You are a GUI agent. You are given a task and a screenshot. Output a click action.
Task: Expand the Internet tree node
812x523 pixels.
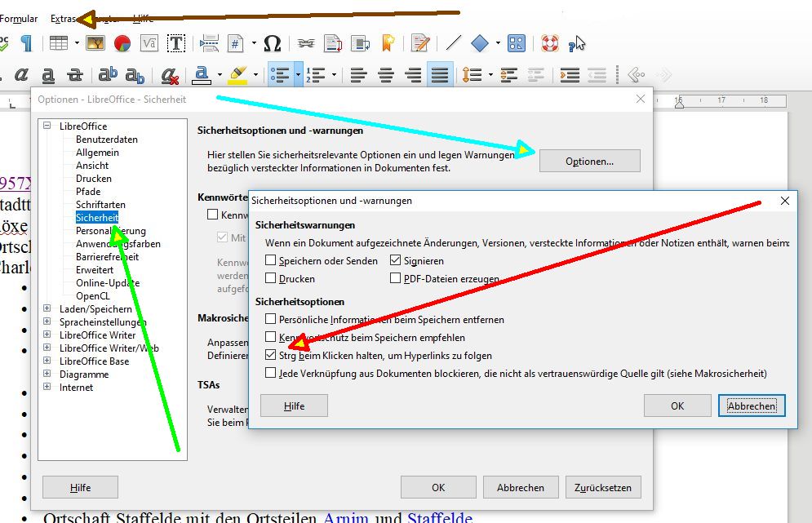pos(47,386)
